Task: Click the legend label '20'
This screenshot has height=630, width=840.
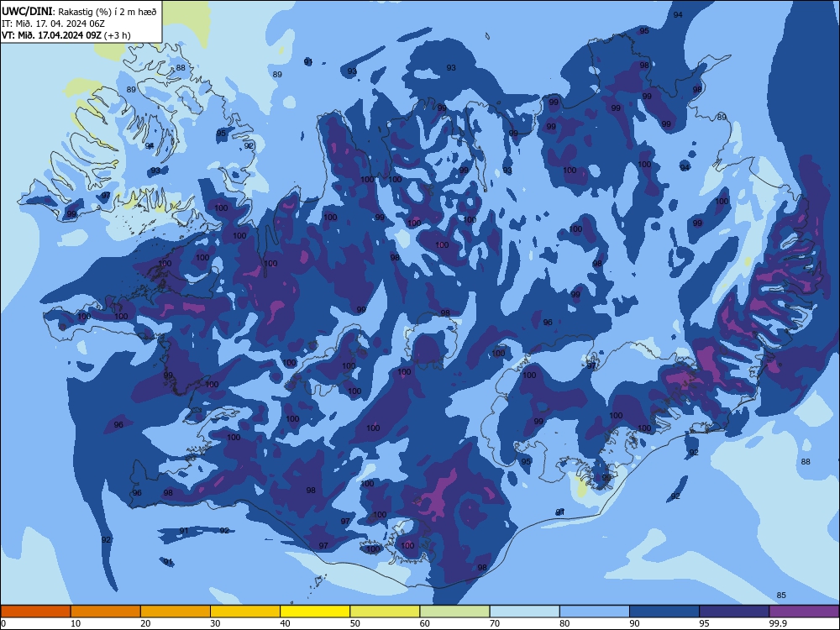Action: click(x=145, y=623)
